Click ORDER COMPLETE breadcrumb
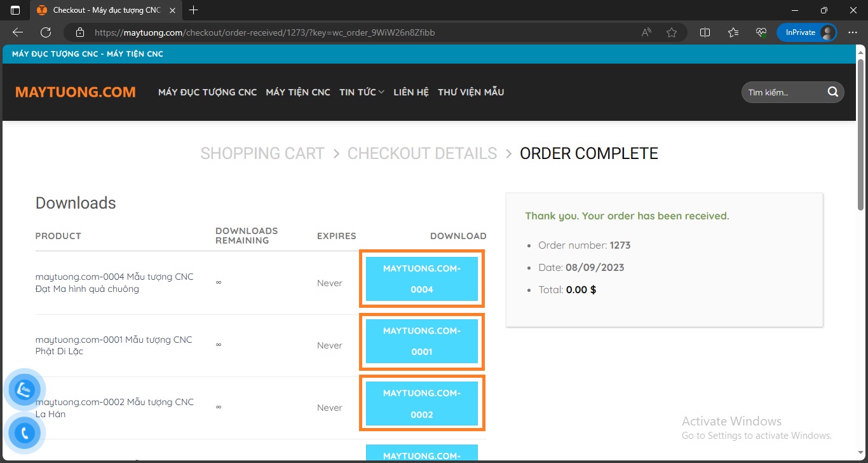 (x=589, y=153)
